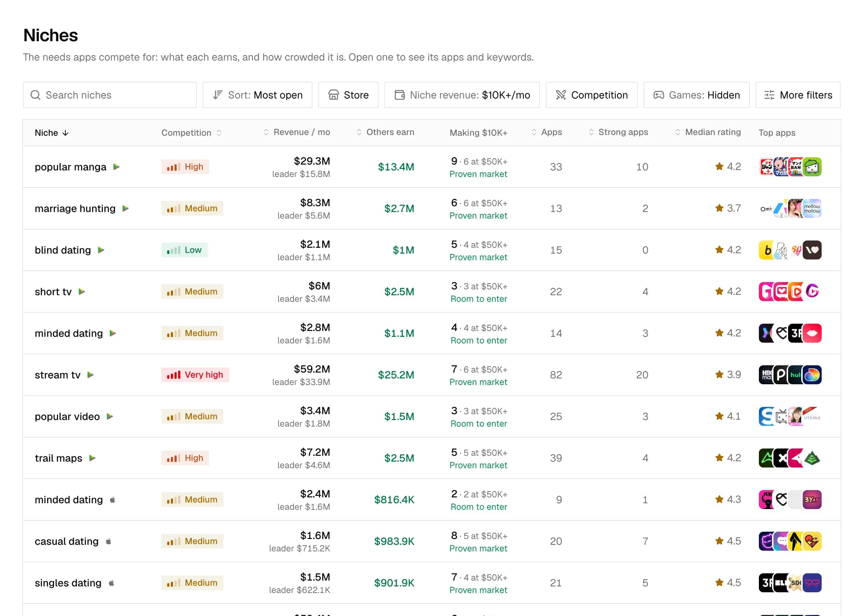Sort by Others earn column header

pos(385,132)
